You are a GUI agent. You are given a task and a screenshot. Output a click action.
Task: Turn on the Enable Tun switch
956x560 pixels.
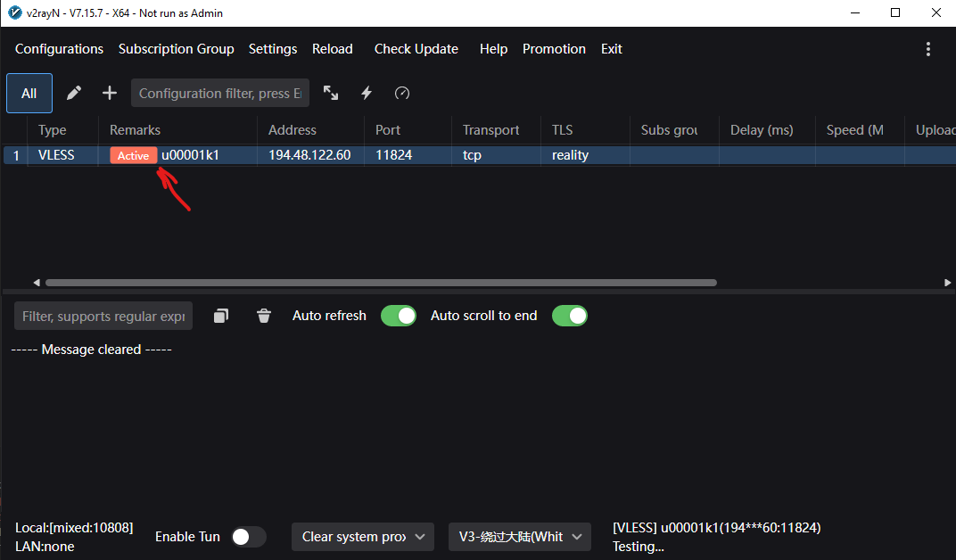pyautogui.click(x=248, y=537)
